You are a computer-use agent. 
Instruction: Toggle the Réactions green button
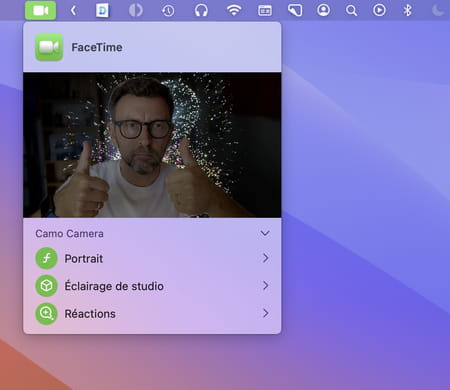point(46,314)
